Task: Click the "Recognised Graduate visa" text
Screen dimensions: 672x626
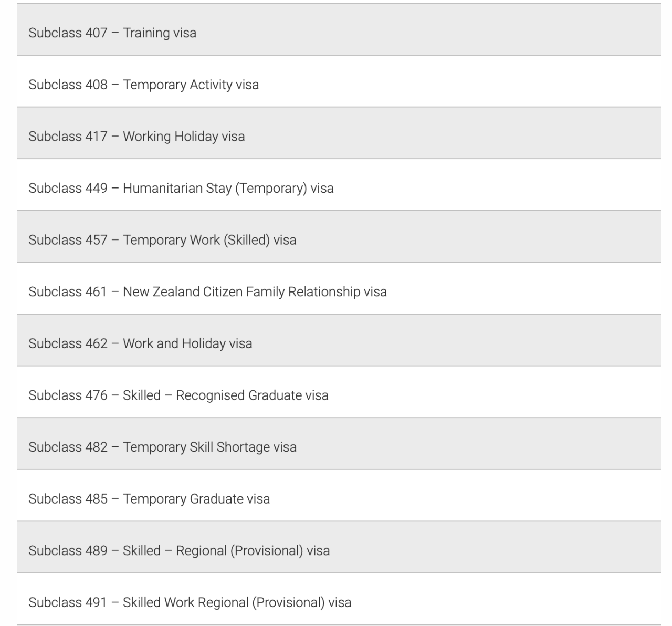Action: 252,395
